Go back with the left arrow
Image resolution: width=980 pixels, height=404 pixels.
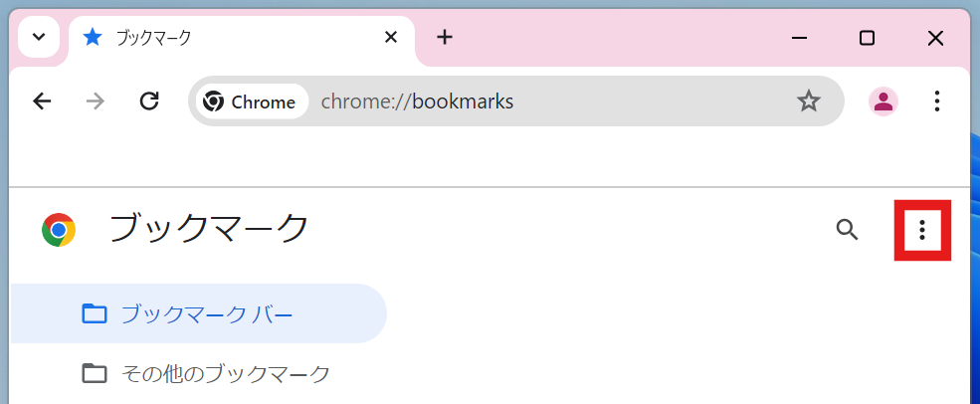point(42,101)
